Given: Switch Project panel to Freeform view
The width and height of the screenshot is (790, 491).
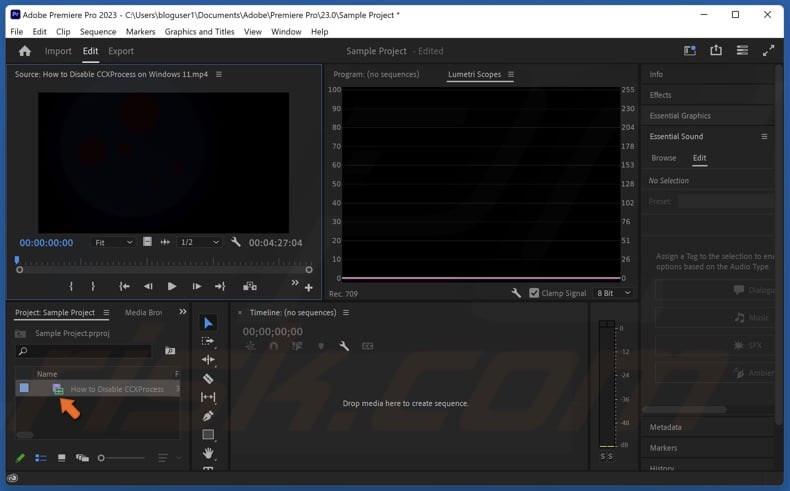Looking at the screenshot, I should 82,458.
